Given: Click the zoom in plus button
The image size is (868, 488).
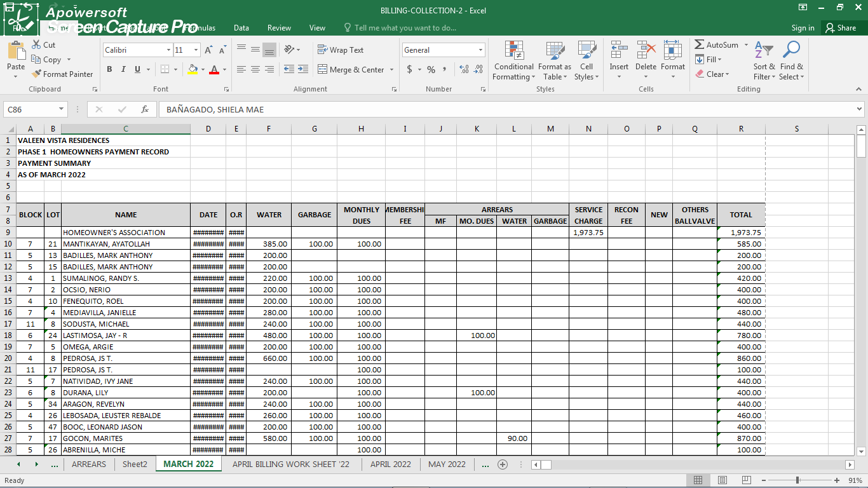Looking at the screenshot, I should point(837,480).
